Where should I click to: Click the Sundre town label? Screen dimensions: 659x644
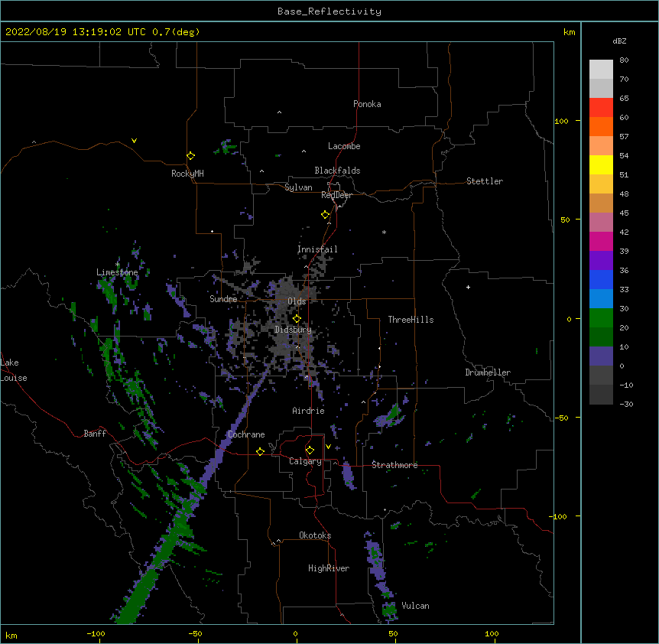[223, 299]
